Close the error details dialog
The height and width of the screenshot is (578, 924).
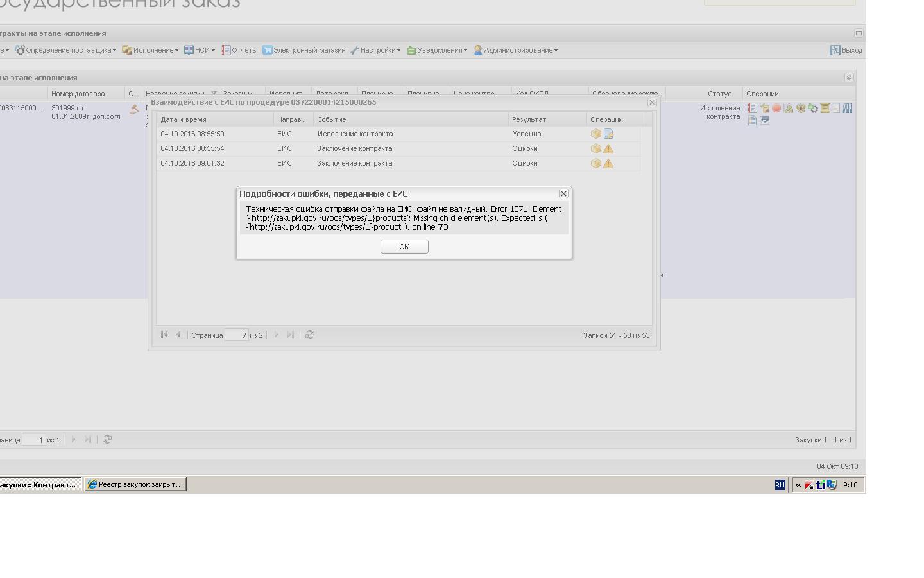[563, 193]
